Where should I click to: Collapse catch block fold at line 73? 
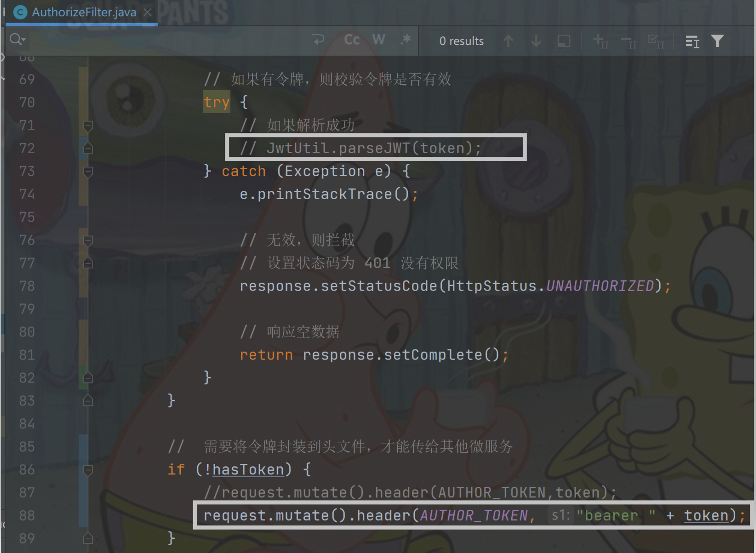pyautogui.click(x=88, y=172)
